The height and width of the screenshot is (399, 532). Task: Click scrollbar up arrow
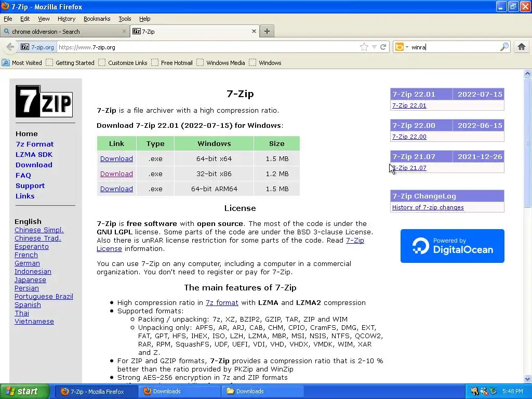(527, 73)
